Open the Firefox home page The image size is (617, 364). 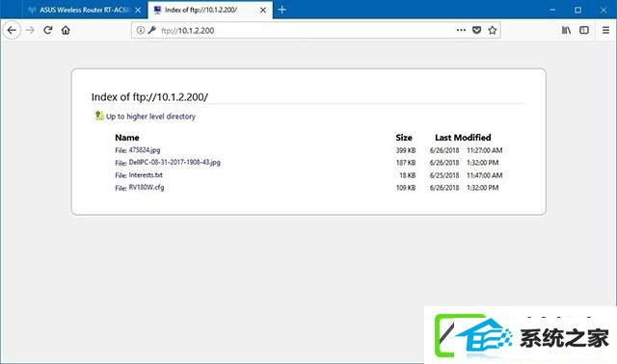tap(66, 30)
